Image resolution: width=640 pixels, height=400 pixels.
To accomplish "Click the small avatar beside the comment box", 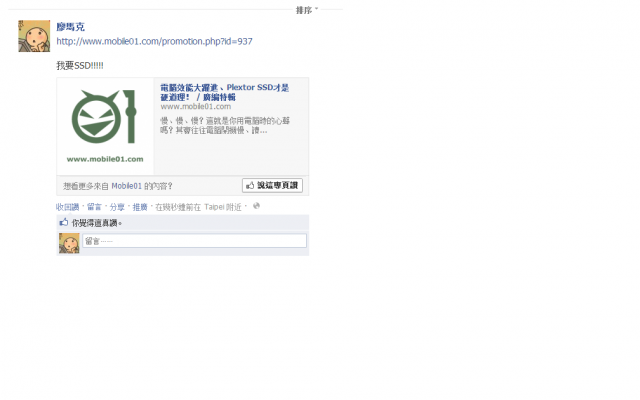I will [69, 243].
